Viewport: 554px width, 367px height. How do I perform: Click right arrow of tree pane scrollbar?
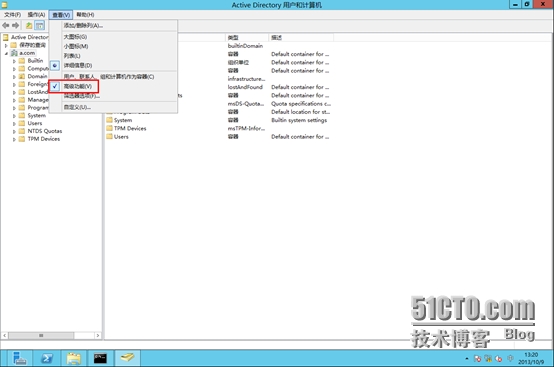[x=98, y=335]
